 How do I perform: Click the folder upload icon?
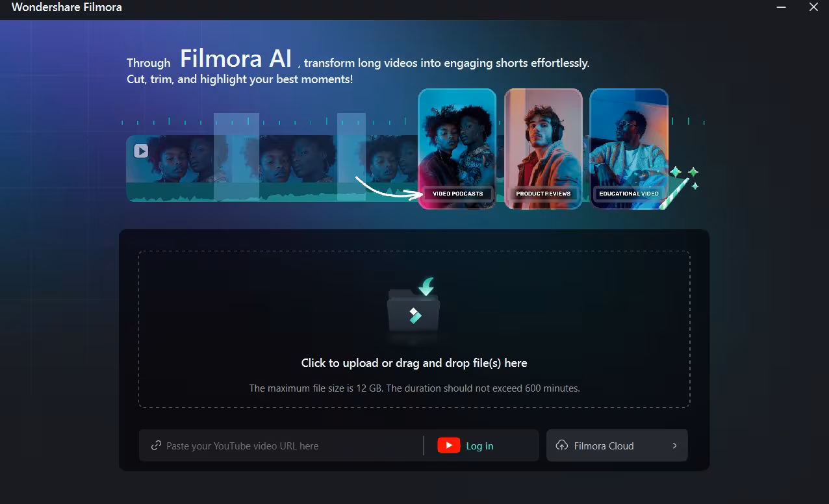click(414, 310)
